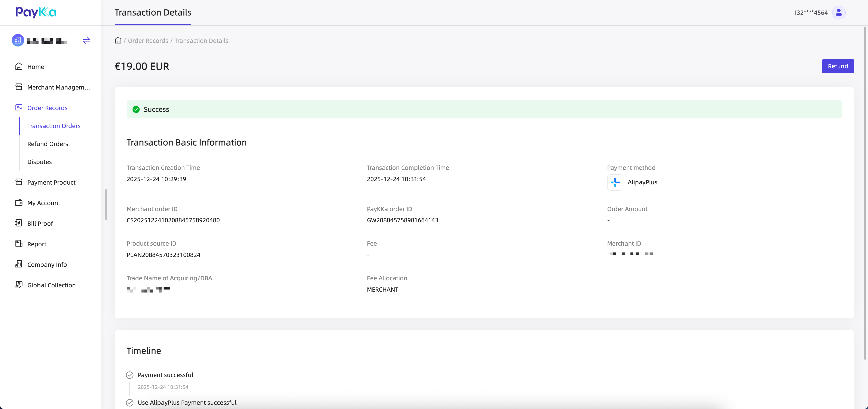Click the Bill Proof receipt icon
The height and width of the screenshot is (409, 868).
point(19,223)
